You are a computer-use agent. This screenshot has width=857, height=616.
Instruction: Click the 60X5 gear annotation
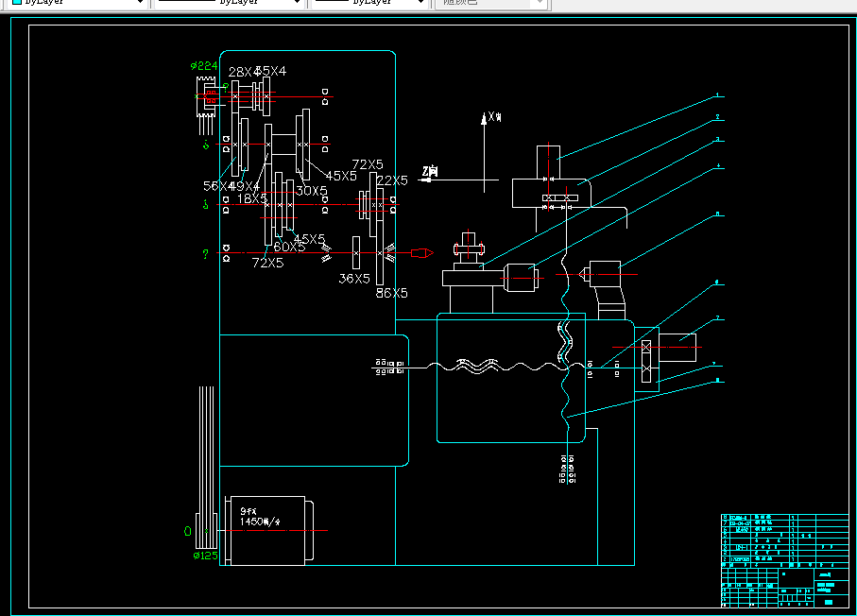point(289,247)
